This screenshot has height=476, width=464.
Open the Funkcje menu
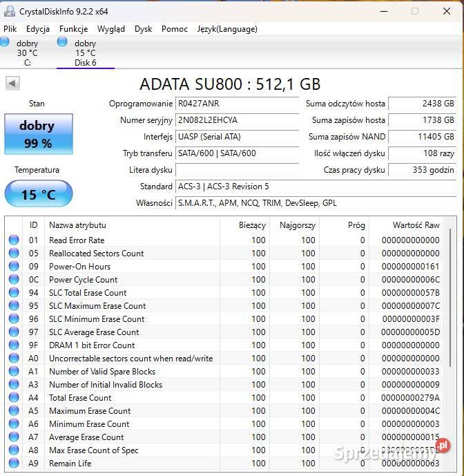tap(74, 29)
